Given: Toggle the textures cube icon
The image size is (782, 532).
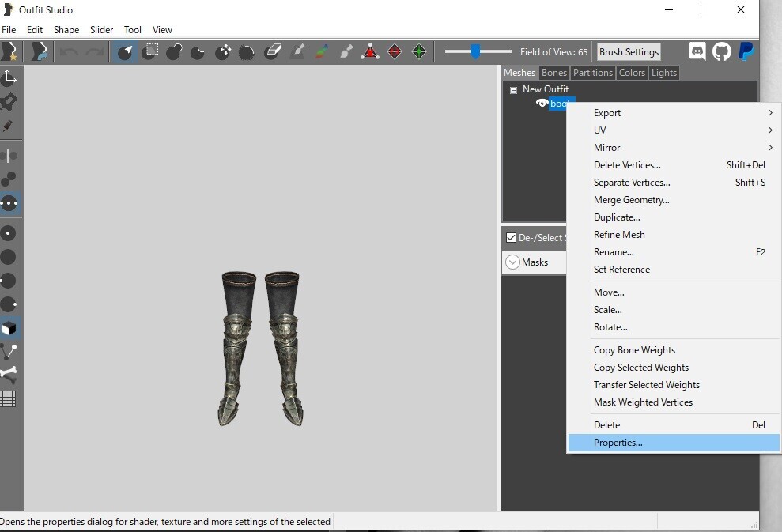Looking at the screenshot, I should click(9, 329).
